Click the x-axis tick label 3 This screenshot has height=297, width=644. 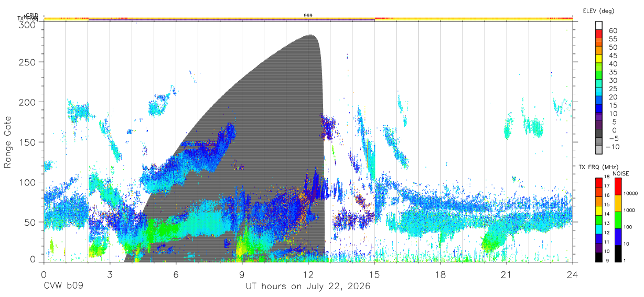click(x=110, y=274)
